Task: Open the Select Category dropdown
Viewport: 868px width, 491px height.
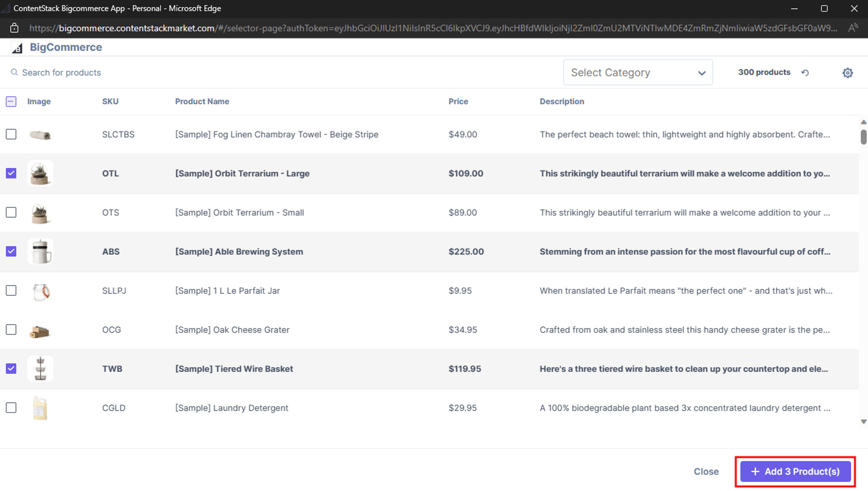Action: [638, 73]
